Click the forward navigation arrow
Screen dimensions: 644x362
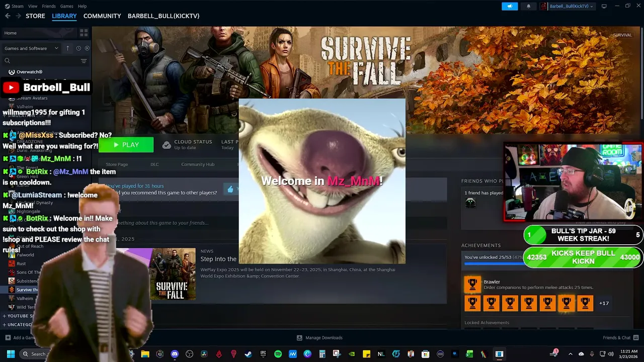click(x=19, y=16)
